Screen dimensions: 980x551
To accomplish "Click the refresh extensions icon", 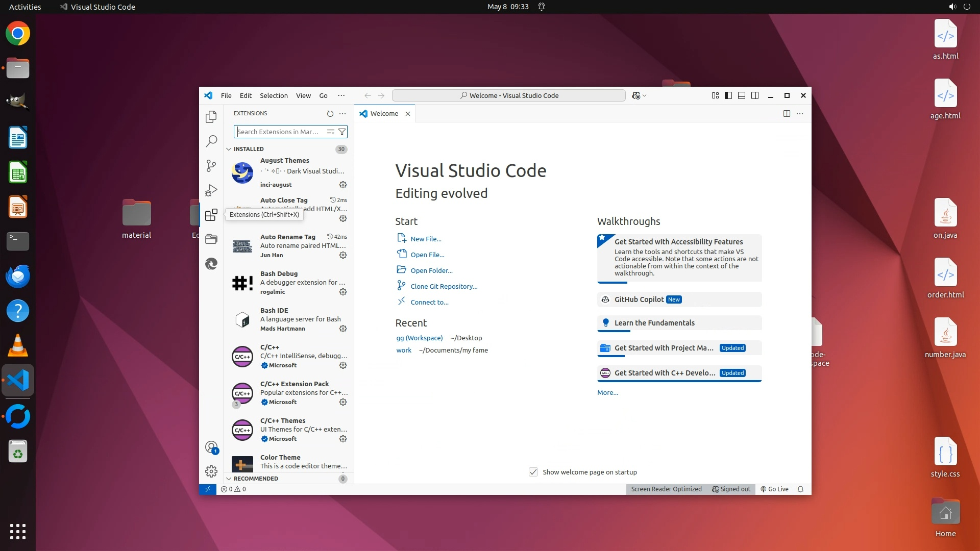I will 330,114.
